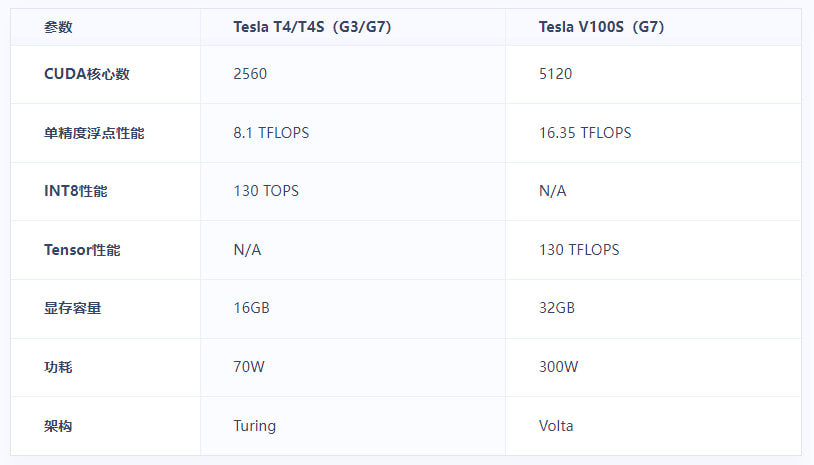Select the INT8性能 row label
This screenshot has height=465, width=814.
(76, 191)
